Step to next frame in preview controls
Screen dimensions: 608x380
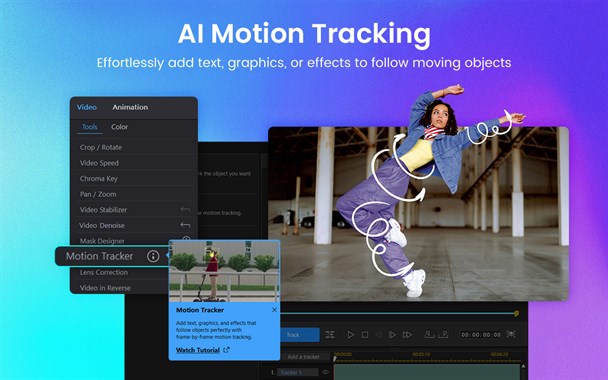392,334
